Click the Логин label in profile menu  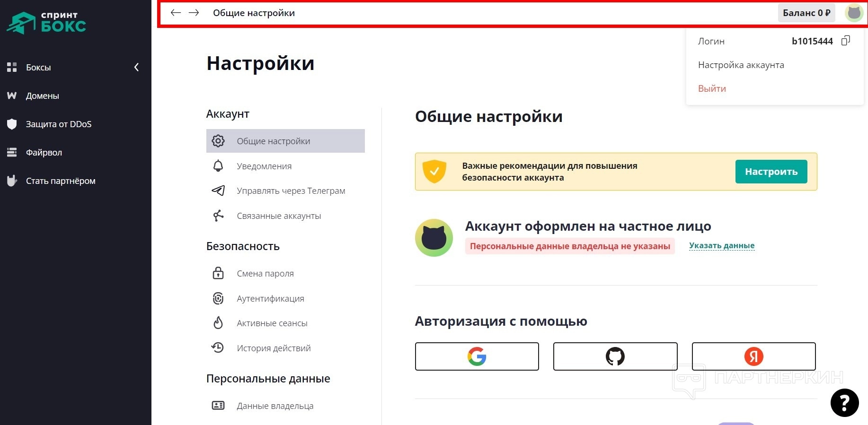pos(711,41)
